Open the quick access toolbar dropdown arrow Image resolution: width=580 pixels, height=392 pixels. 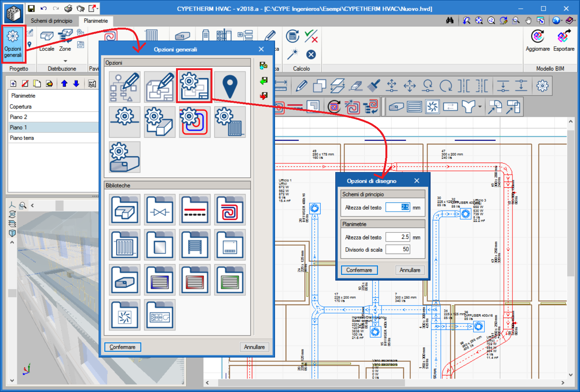[98, 9]
